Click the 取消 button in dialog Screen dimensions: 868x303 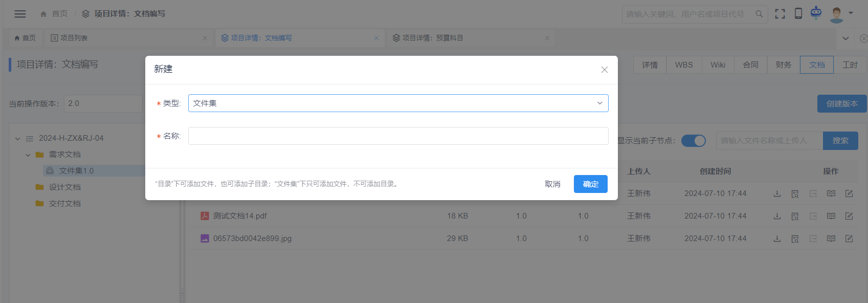pyautogui.click(x=552, y=184)
